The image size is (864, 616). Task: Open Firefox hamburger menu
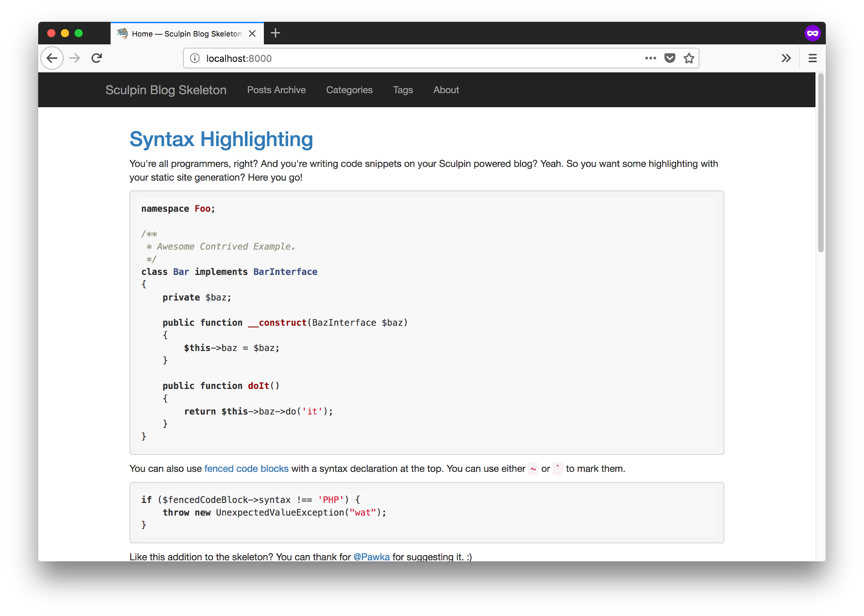(x=813, y=58)
